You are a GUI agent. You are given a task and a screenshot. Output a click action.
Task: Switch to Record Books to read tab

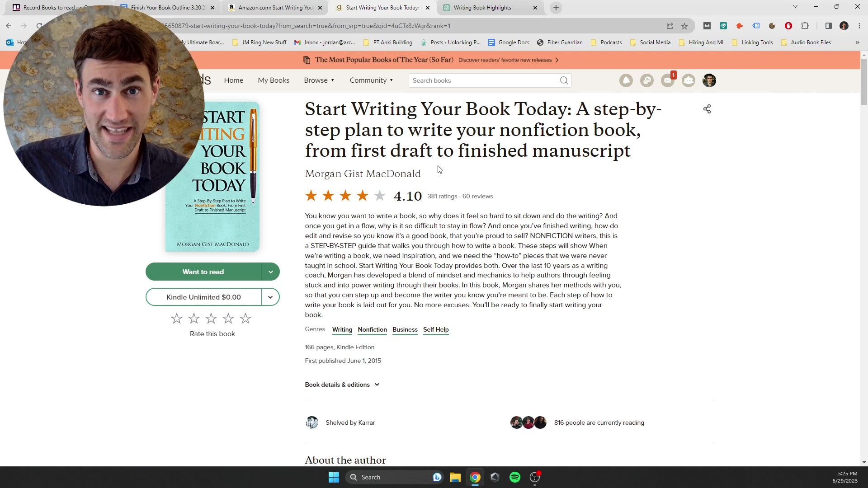(54, 8)
